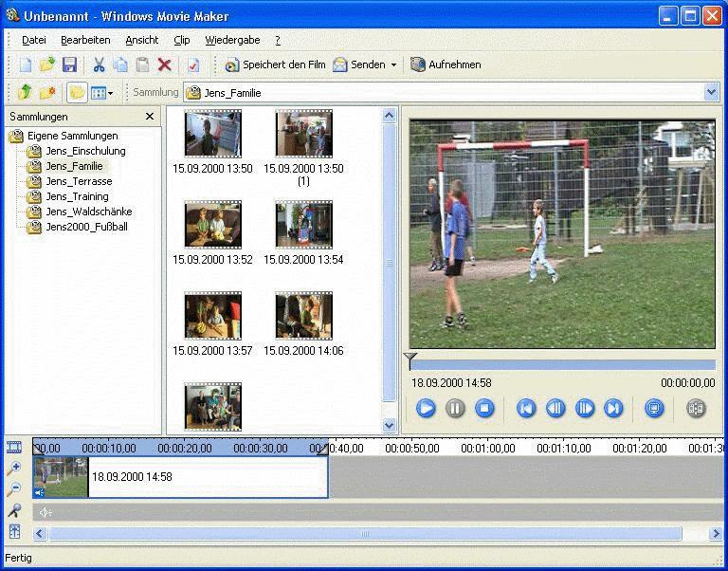Select the unlabeled family group clip thumbnail
Screen dimensions: 728x571
pyautogui.click(x=212, y=407)
